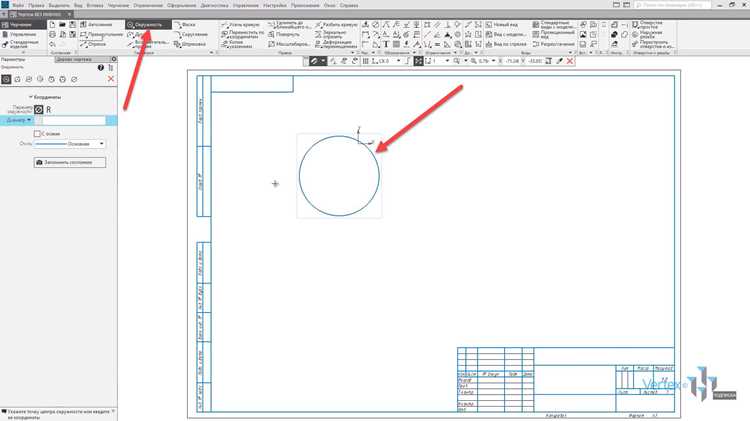Click the help question-mark icon in Parameters panel

click(x=100, y=68)
